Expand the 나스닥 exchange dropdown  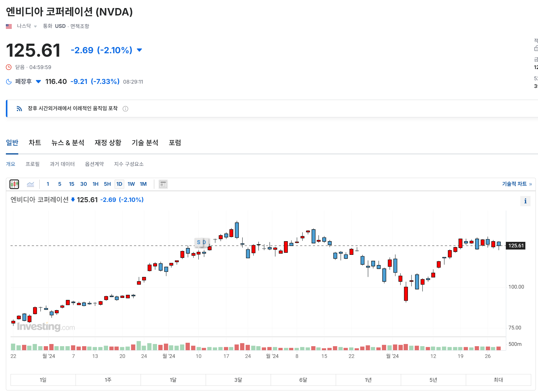click(x=35, y=26)
